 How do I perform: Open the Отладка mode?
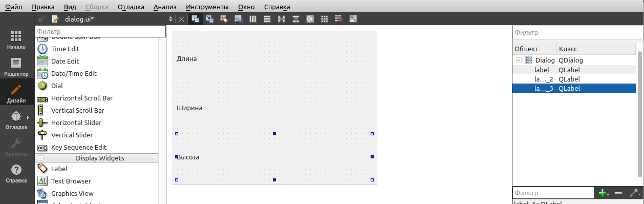(x=16, y=120)
